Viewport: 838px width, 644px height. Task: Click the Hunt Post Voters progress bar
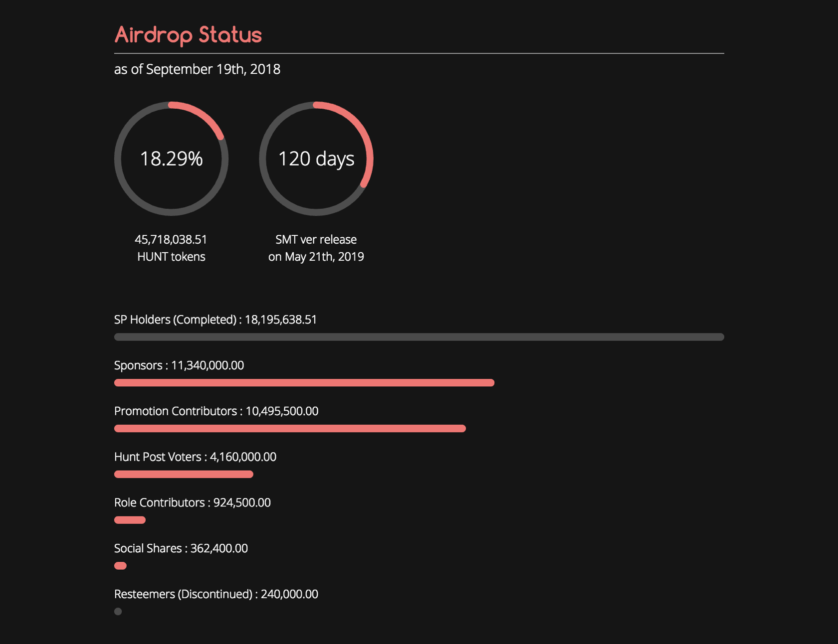coord(184,475)
